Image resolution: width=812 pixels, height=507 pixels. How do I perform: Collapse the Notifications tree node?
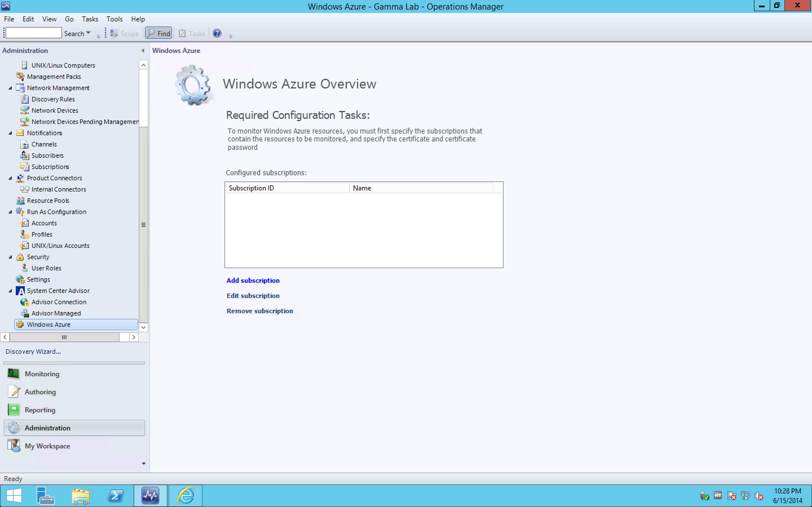pyautogui.click(x=10, y=133)
